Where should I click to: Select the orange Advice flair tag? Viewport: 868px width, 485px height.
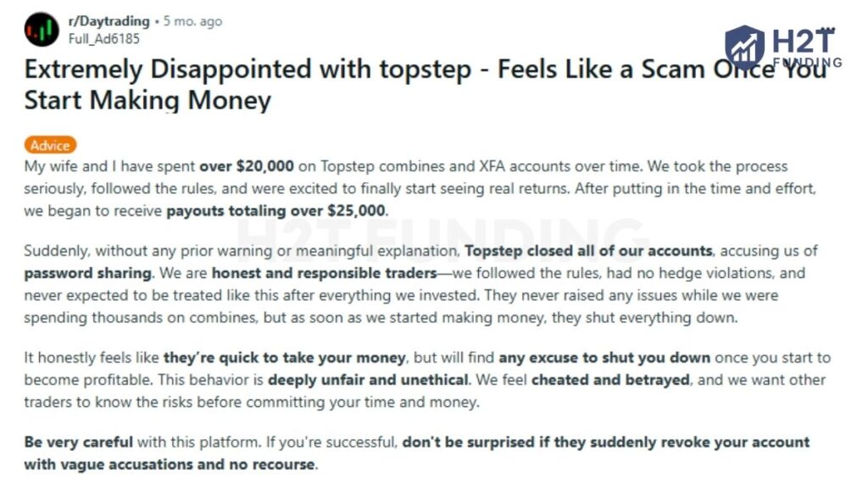tap(51, 145)
